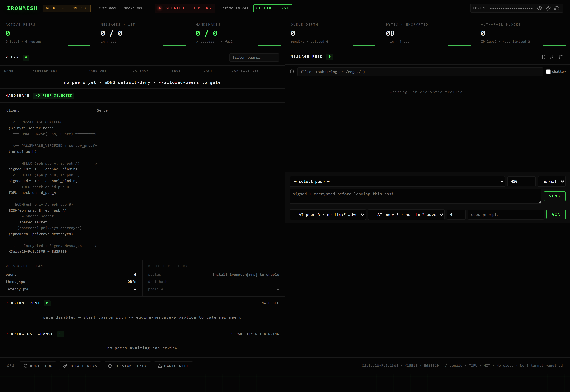This screenshot has width=570, height=392.
Task: Click the seed prompt input
Action: click(x=506, y=215)
